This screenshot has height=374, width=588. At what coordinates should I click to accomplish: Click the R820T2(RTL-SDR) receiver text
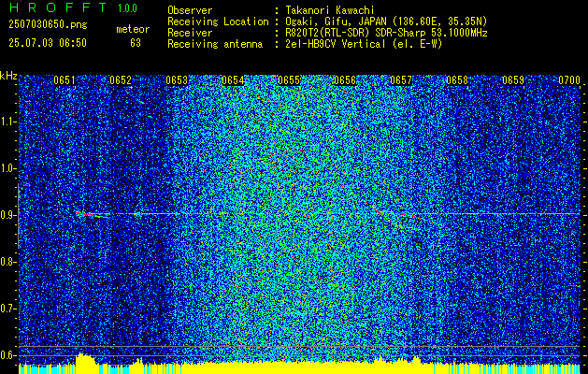coord(329,33)
